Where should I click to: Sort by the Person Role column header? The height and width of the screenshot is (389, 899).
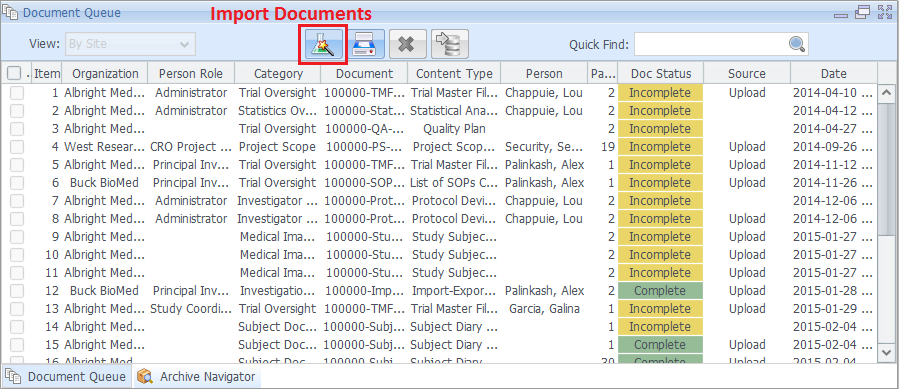pos(191,73)
